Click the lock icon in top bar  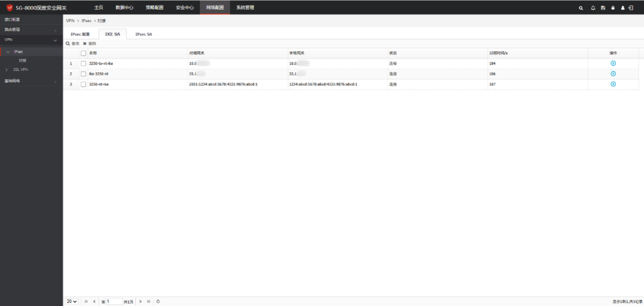(x=613, y=8)
